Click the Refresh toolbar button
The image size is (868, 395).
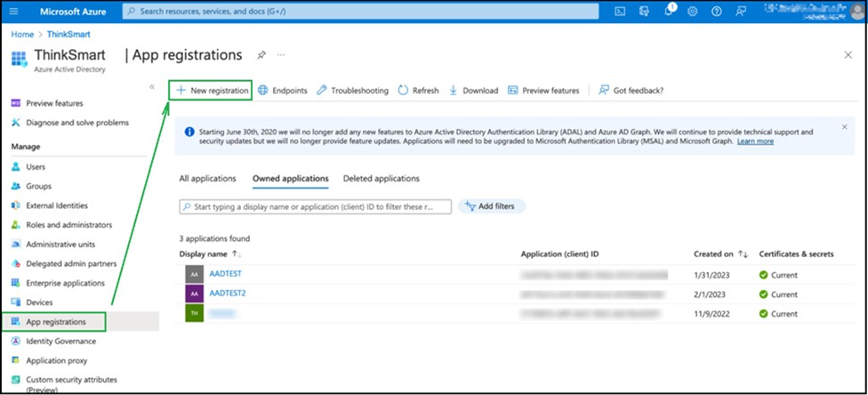tap(418, 90)
